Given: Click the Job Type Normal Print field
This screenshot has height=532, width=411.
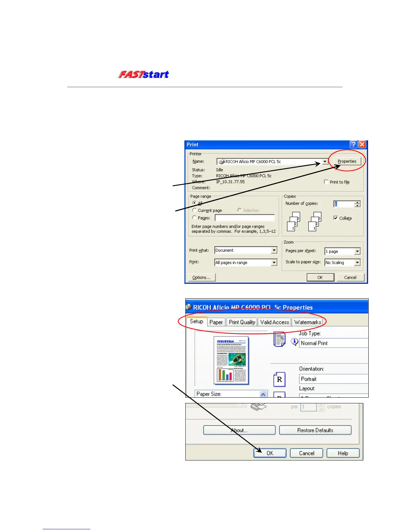Looking at the screenshot, I should point(334,343).
